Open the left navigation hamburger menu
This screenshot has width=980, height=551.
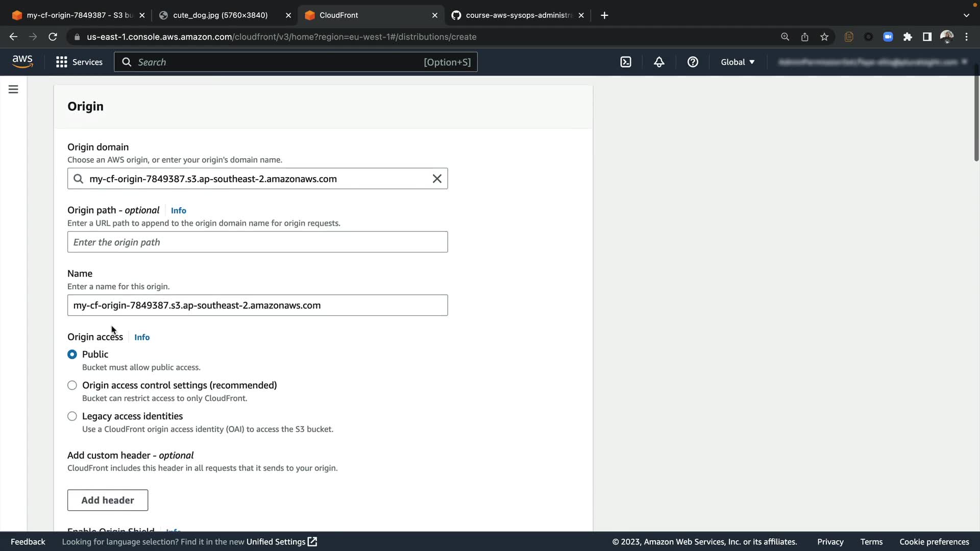13,89
